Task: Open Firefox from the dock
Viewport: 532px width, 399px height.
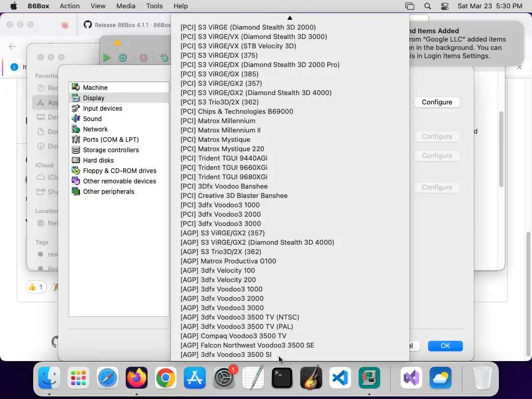Action: [137, 378]
